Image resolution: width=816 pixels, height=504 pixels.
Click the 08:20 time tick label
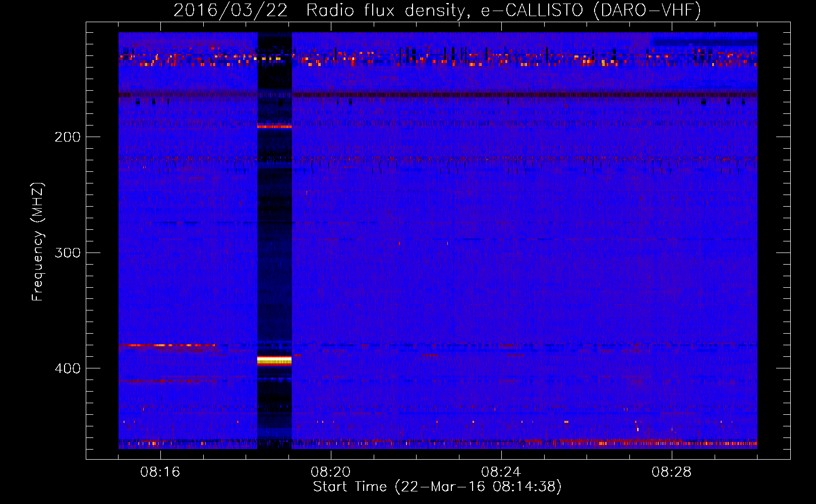331,472
